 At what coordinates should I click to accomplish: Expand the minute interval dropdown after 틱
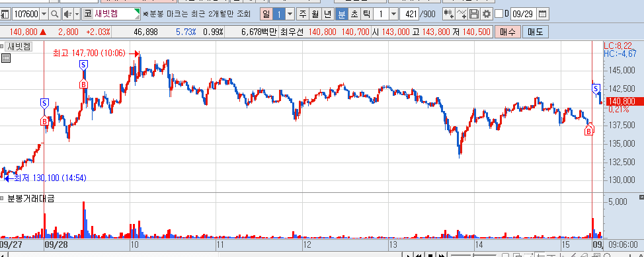click(393, 15)
